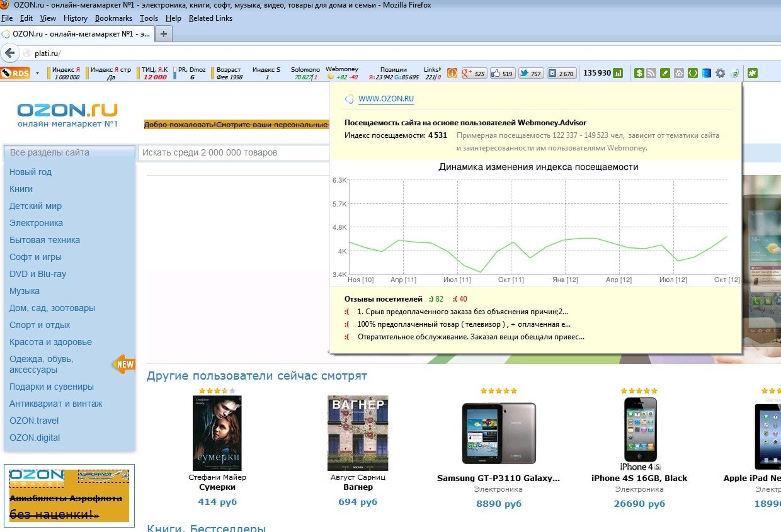The image size is (781, 532).
Task: Click the WWW.OZON.RU link in popup
Action: point(386,99)
